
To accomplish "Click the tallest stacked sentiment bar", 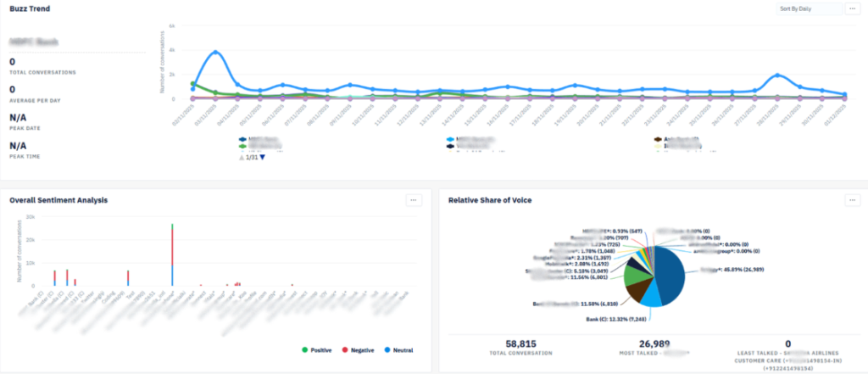I will pos(172,254).
